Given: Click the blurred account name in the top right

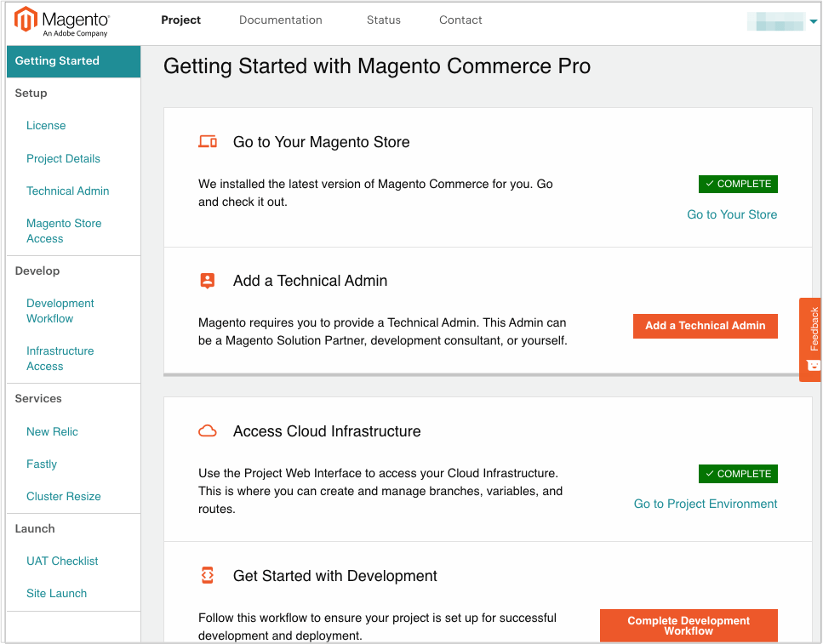Looking at the screenshot, I should 776,20.
